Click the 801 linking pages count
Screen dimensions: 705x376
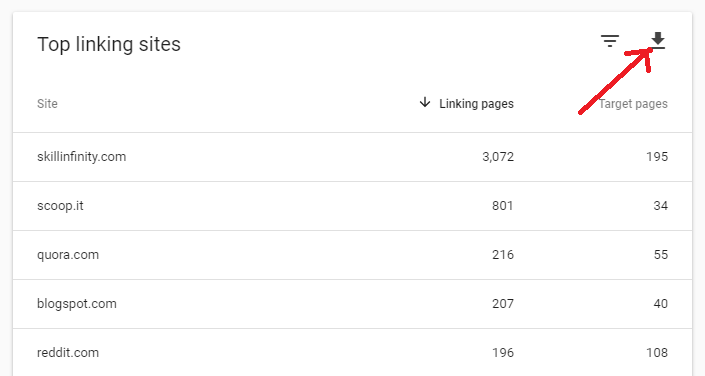click(x=502, y=206)
